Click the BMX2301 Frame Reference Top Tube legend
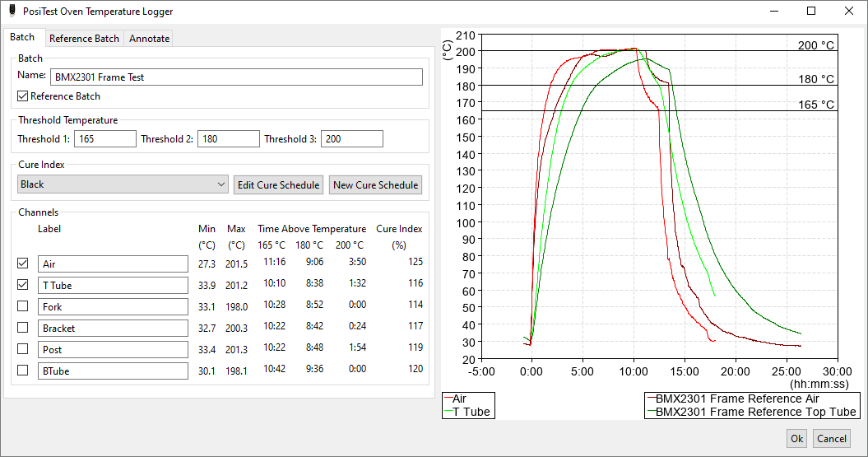The width and height of the screenshot is (868, 457). [752, 413]
